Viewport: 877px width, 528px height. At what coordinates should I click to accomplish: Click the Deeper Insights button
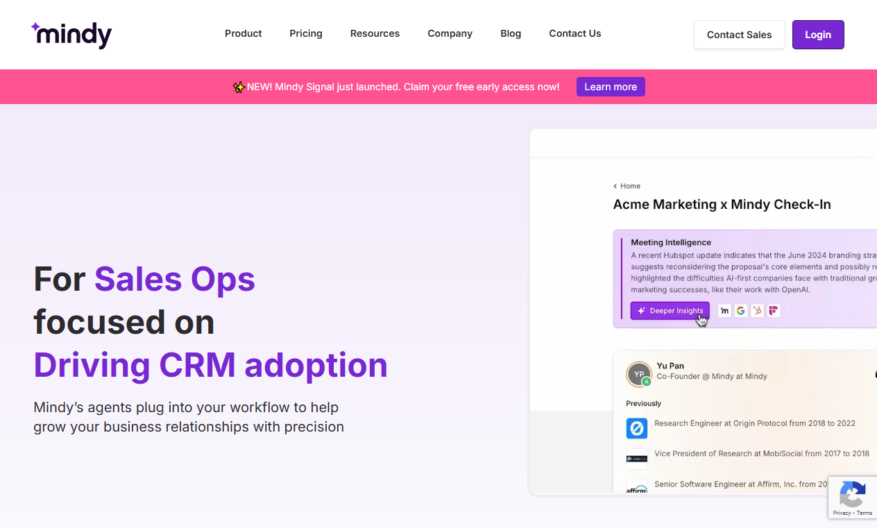click(669, 310)
